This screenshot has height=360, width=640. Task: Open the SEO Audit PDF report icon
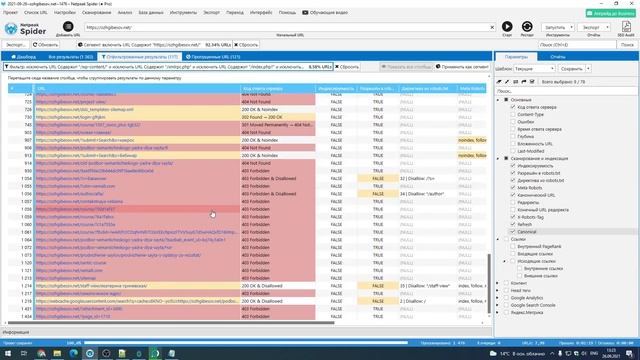626,27
